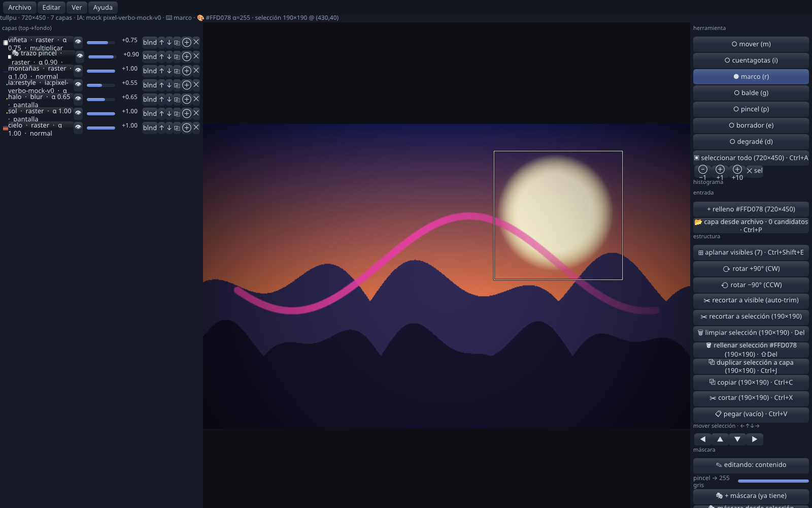This screenshot has height=508, width=812.
Task: Delete the cielo layer with its X icon
Action: click(196, 128)
